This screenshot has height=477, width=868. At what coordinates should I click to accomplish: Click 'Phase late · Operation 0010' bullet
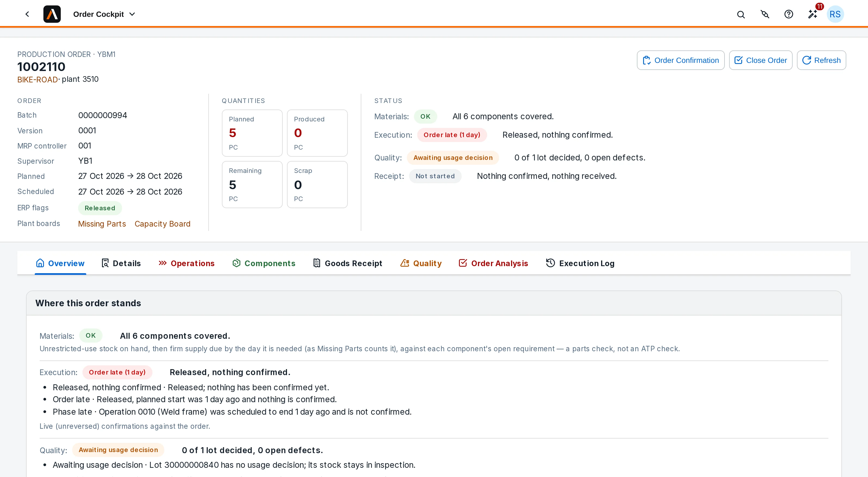232,412
